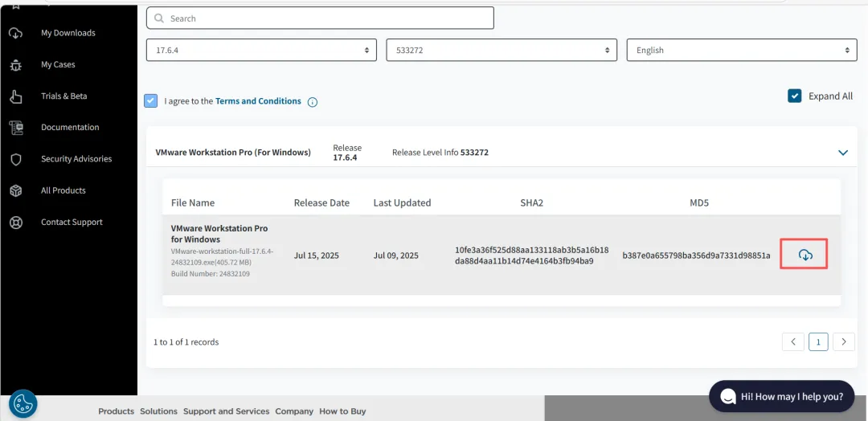Screen dimensions: 868x421
Task: Click the Jul 09, 2025 updated date
Action: [395, 255]
